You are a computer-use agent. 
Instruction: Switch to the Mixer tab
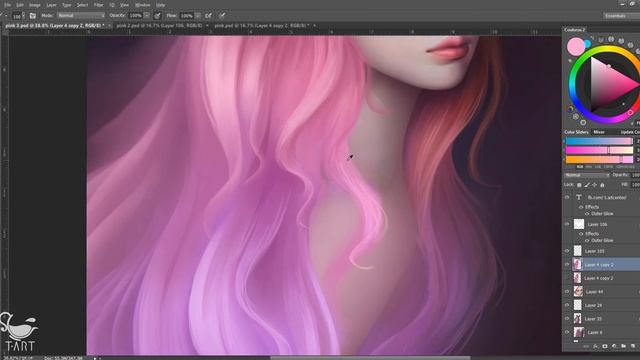(598, 132)
